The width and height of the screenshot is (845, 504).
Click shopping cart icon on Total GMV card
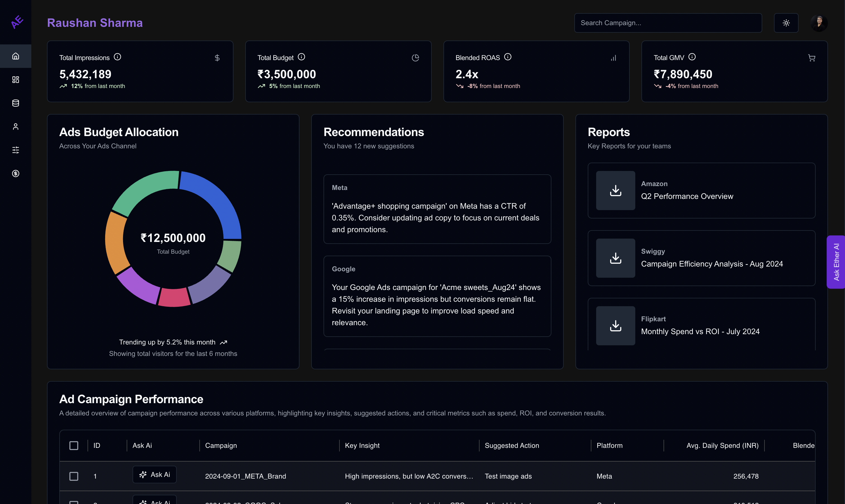(812, 58)
